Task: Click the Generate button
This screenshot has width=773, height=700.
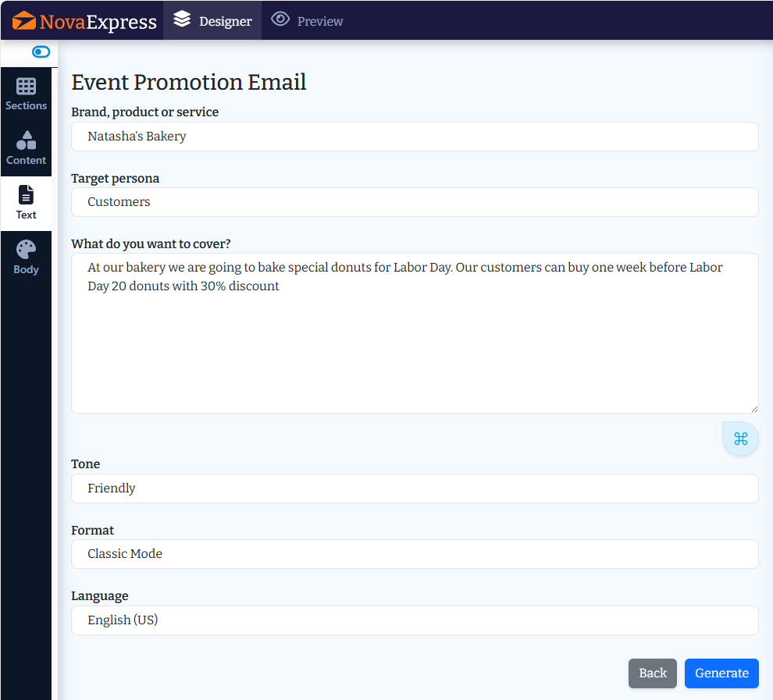Action: coord(721,673)
